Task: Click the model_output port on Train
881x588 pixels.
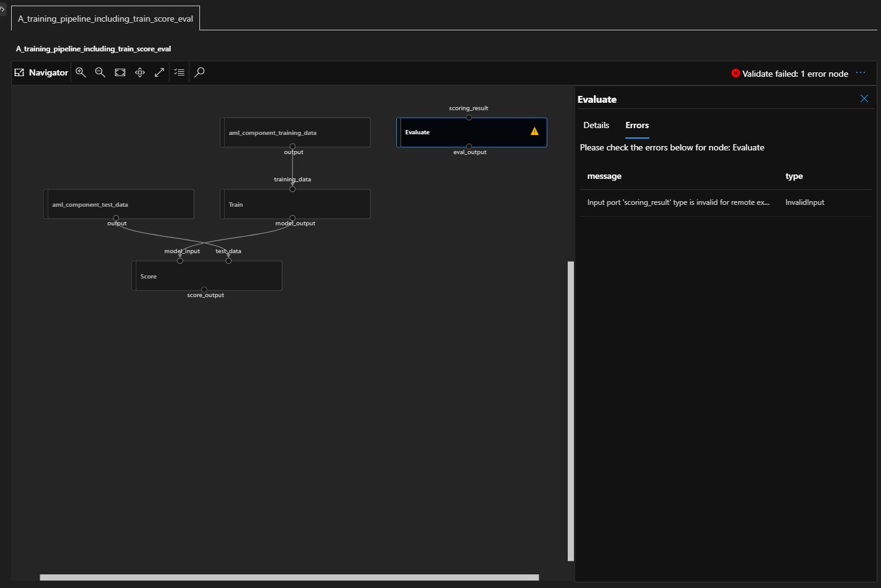Action: click(292, 218)
